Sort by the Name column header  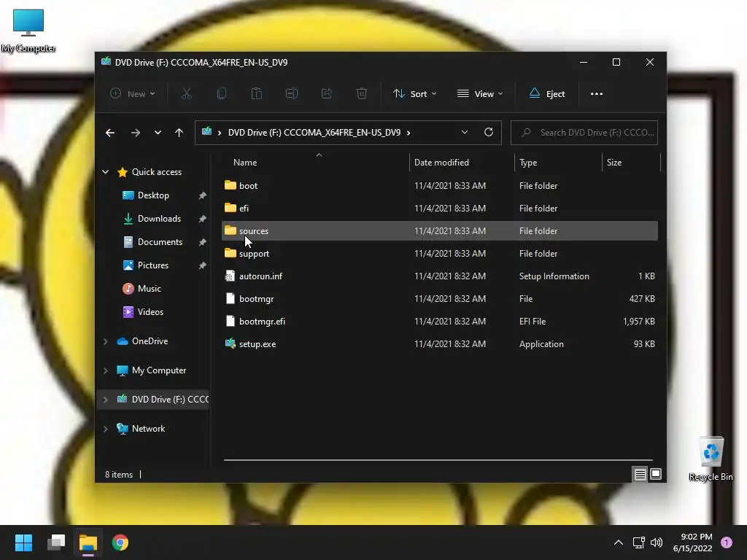click(x=245, y=163)
